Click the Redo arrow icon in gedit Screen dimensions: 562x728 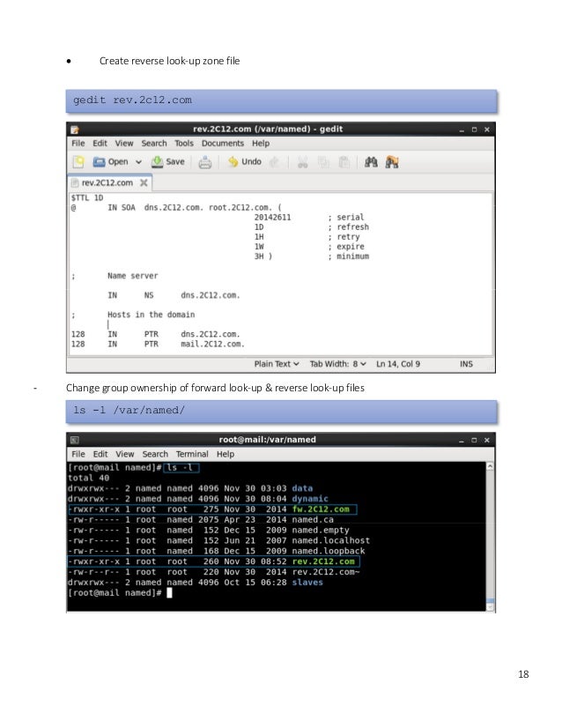coord(275,162)
